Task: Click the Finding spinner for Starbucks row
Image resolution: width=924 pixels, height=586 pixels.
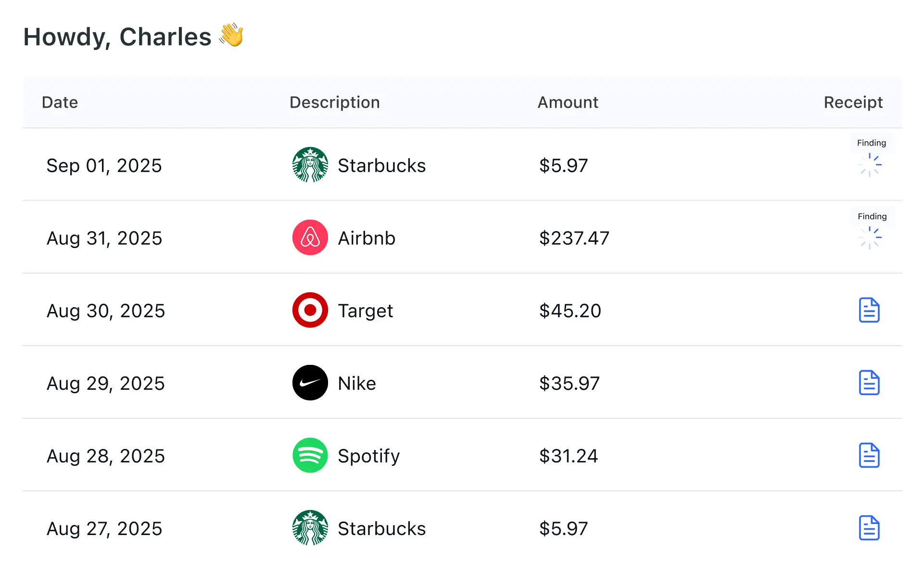Action: tap(870, 165)
